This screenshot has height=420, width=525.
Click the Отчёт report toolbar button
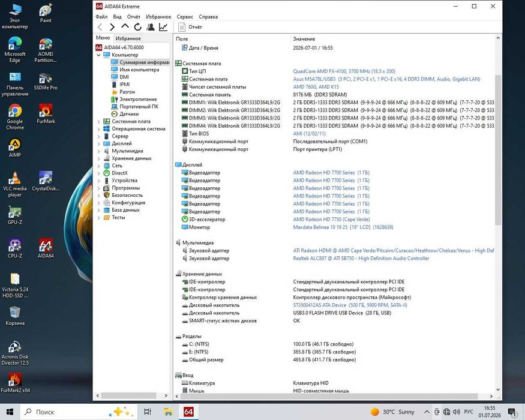[x=190, y=27]
